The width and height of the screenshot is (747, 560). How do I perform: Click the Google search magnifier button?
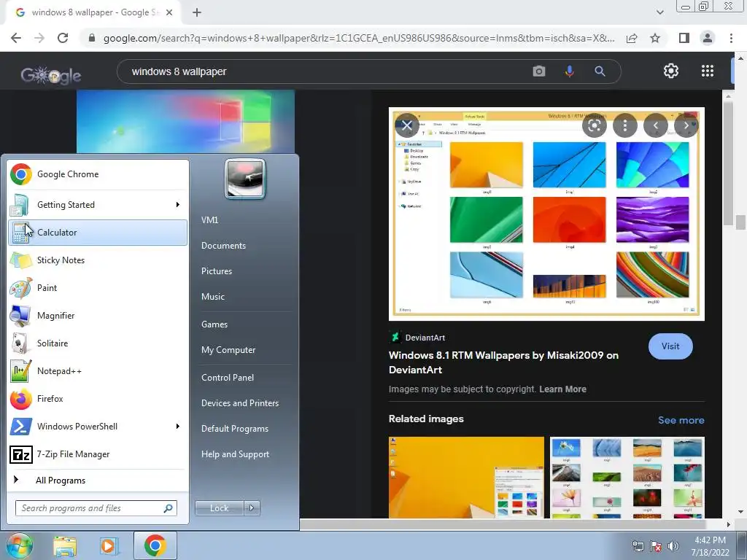(x=600, y=71)
